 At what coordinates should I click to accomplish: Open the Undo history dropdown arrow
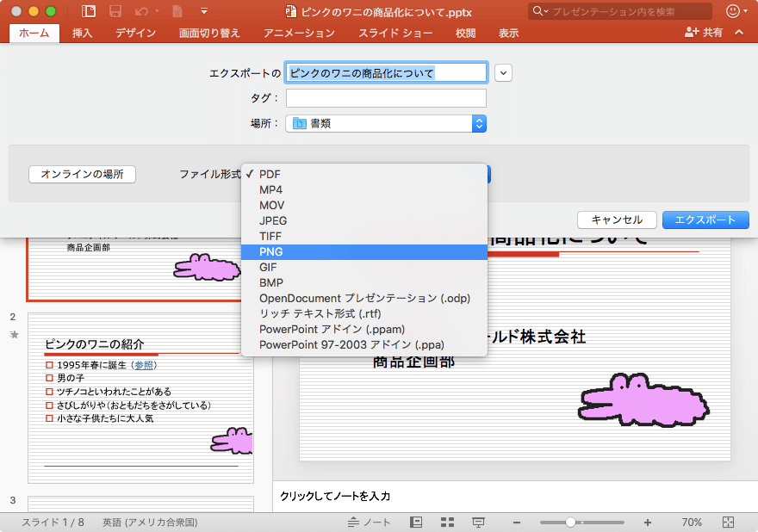pos(157,11)
